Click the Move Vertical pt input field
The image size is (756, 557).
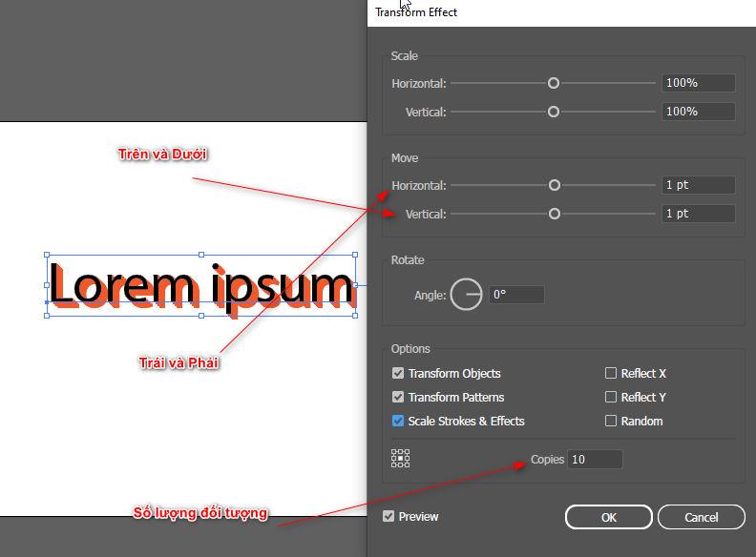point(698,215)
